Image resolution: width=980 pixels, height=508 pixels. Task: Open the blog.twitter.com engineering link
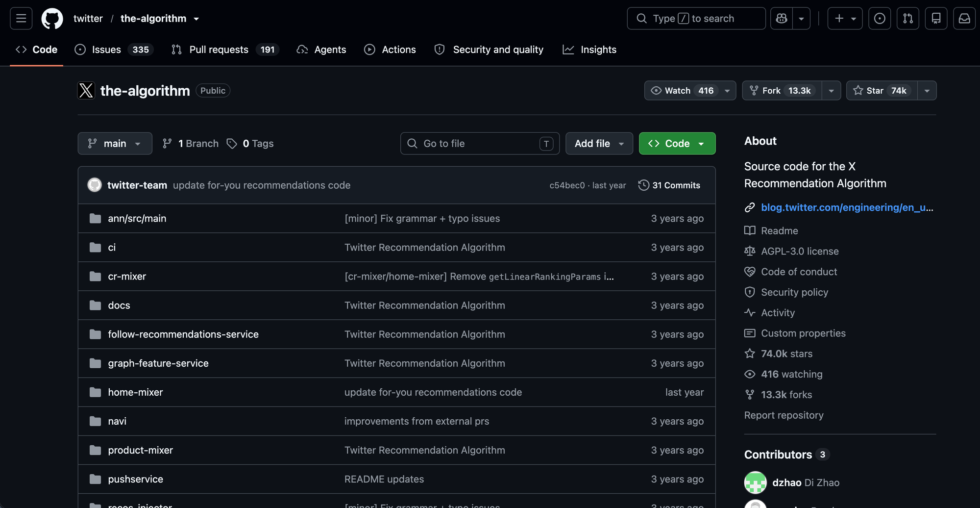pos(847,207)
